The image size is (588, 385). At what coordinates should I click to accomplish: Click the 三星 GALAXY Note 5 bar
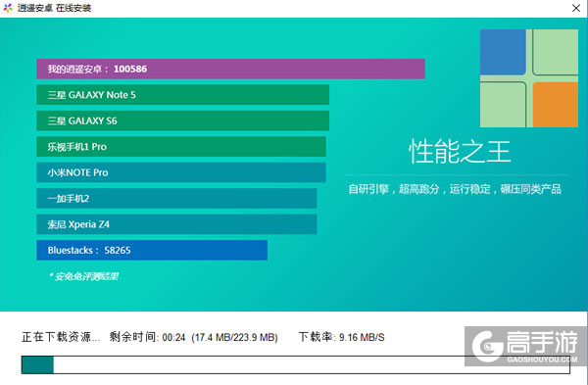point(183,95)
